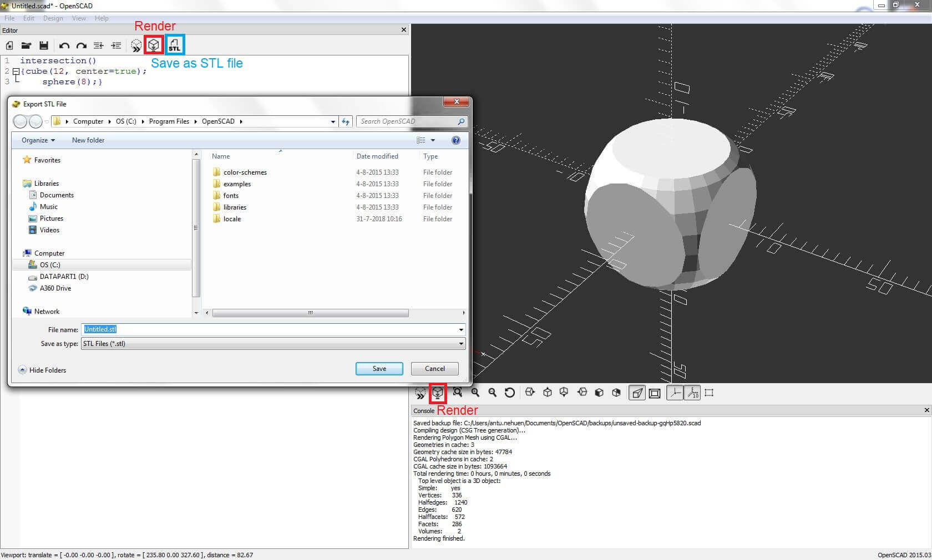Expand the File name dropdown arrow
Image resolution: width=932 pixels, height=560 pixels.
pos(460,329)
